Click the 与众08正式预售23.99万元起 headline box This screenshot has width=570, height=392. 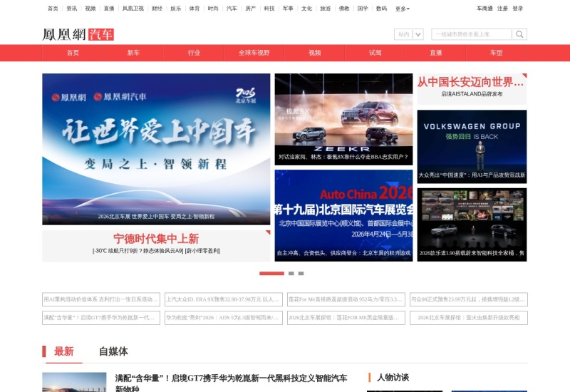469,299
